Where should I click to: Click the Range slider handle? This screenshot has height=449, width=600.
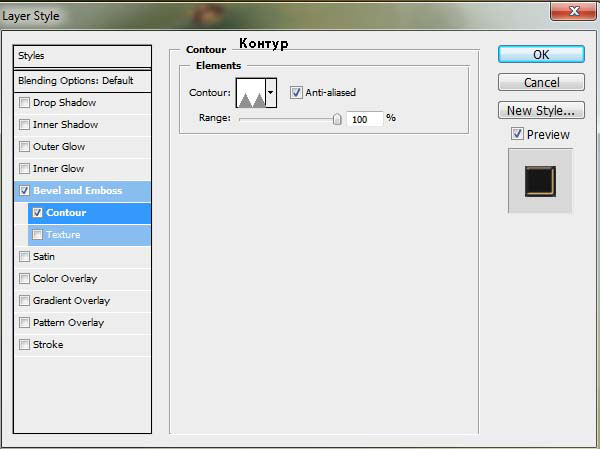[x=337, y=119]
